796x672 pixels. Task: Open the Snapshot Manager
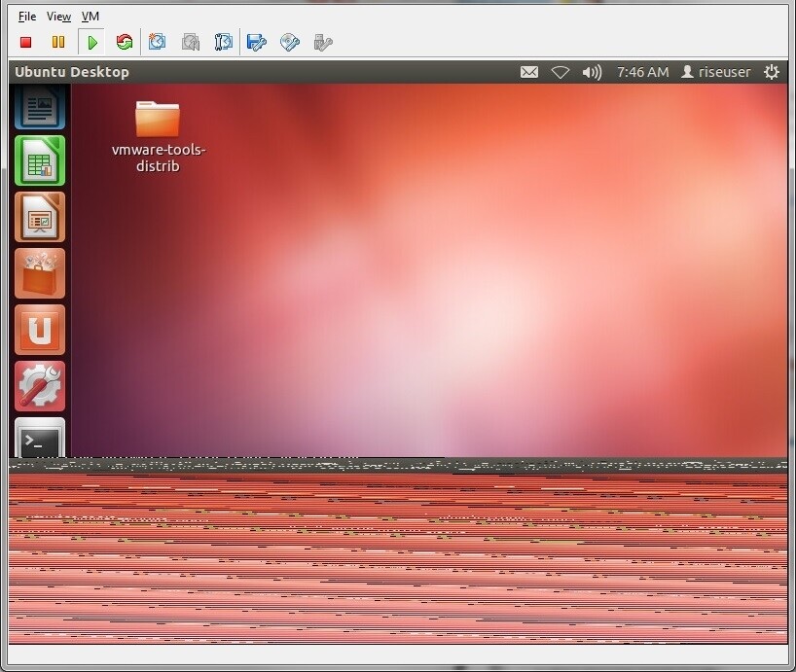(221, 42)
